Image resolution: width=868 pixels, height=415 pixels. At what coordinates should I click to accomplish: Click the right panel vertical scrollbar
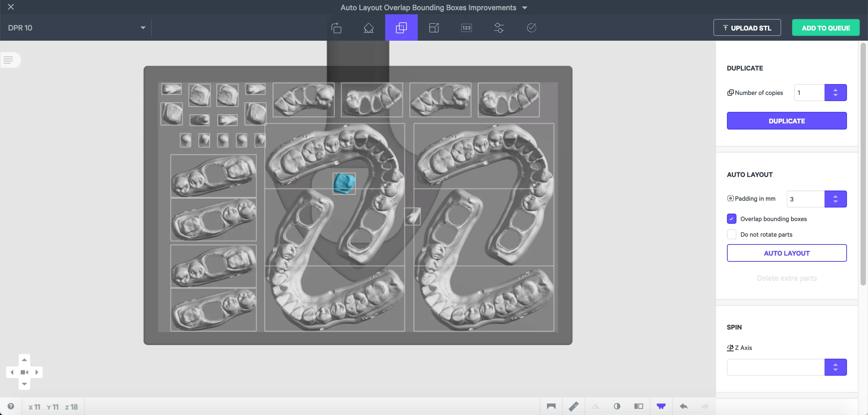click(863, 163)
